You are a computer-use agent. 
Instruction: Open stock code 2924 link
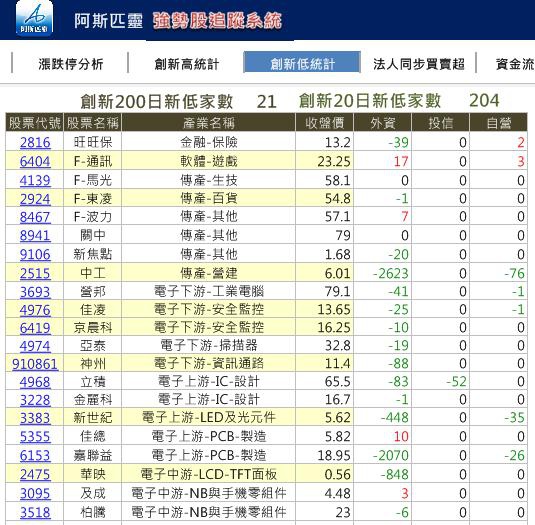point(35,199)
